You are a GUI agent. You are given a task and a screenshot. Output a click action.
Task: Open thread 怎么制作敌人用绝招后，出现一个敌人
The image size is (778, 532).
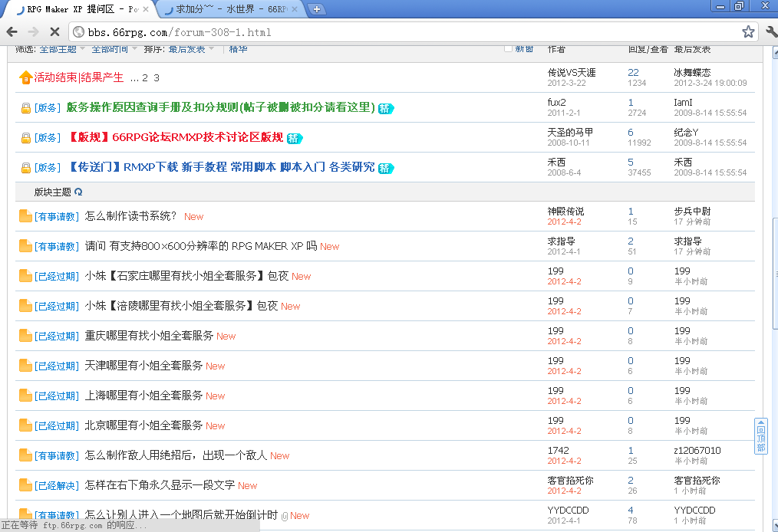pos(176,455)
